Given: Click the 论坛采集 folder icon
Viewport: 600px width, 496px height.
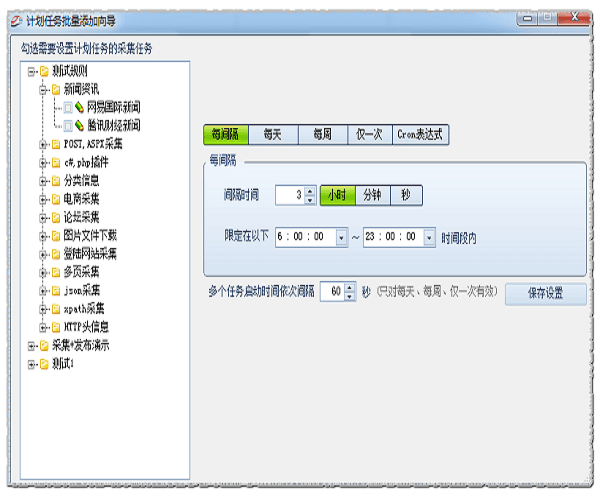Looking at the screenshot, I should pyautogui.click(x=56, y=217).
